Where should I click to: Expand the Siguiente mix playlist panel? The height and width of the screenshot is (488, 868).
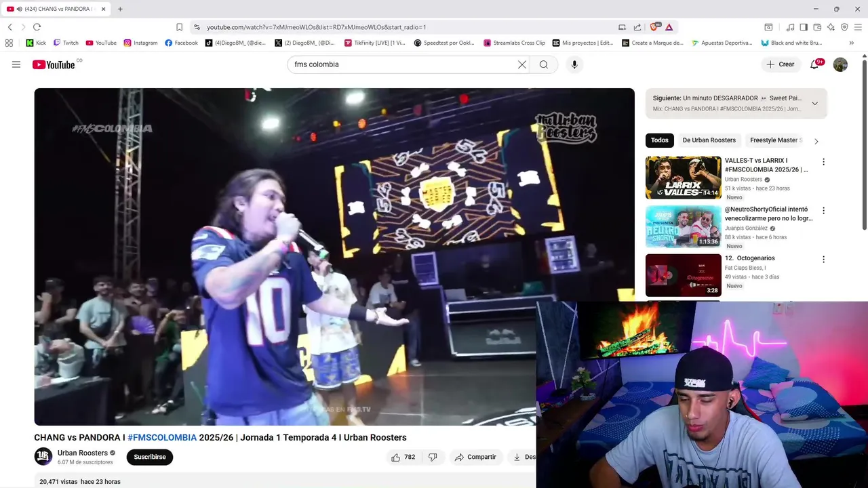(814, 104)
